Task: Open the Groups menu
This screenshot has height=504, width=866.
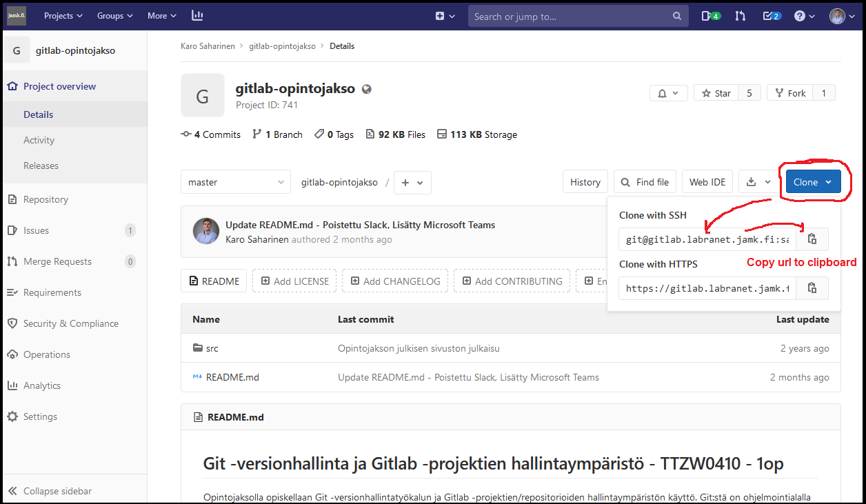Action: [x=115, y=16]
